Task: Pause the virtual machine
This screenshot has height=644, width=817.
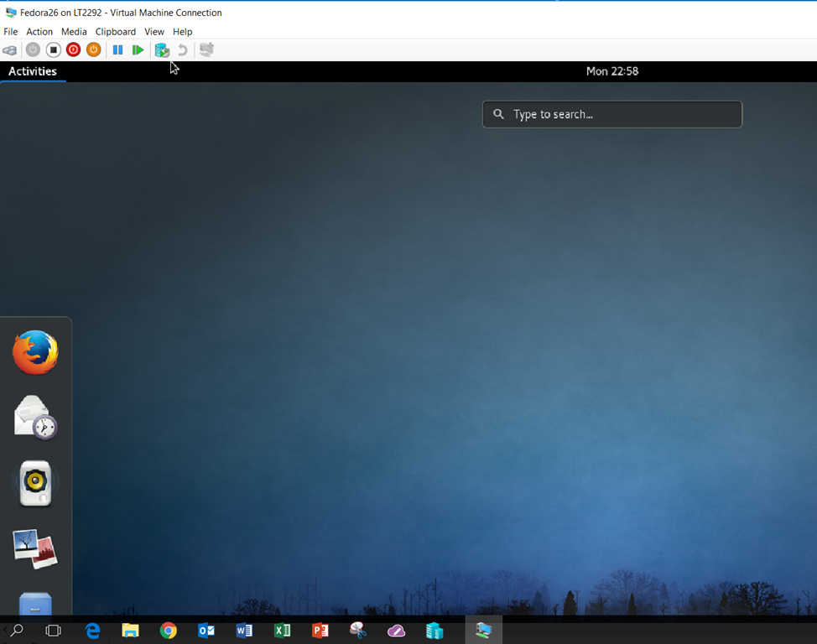Action: click(117, 50)
